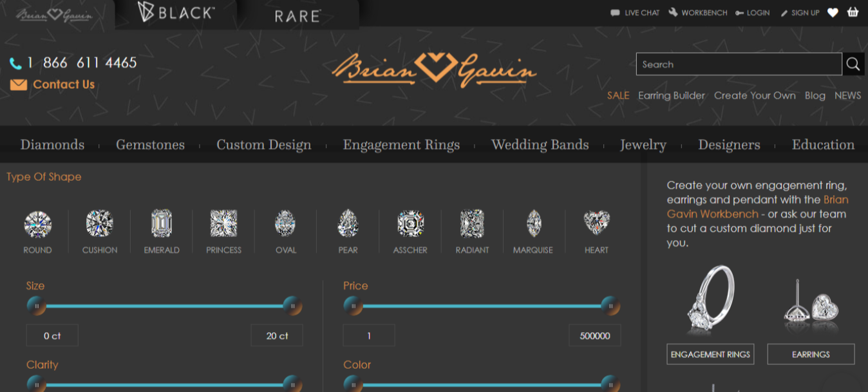Click the 'Type Of Shape' heading
The image size is (868, 392).
pos(44,176)
